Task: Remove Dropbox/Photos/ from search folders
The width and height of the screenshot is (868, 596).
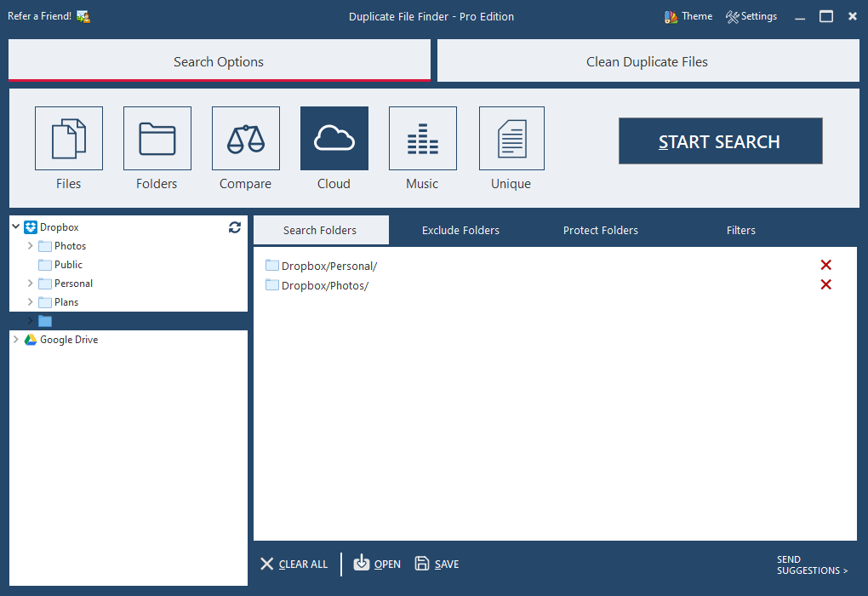Action: coord(826,284)
